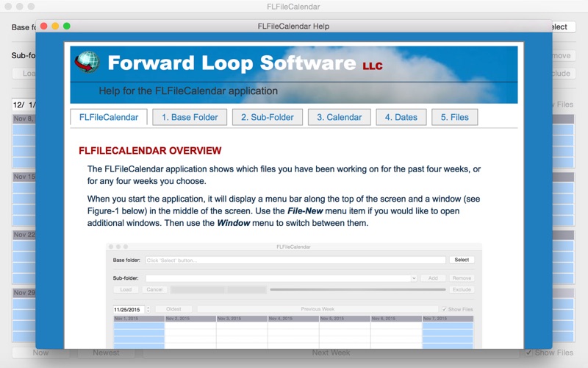The width and height of the screenshot is (588, 368).
Task: Click the FLFILECALENDAR OVERVIEW heading
Action: tap(150, 151)
